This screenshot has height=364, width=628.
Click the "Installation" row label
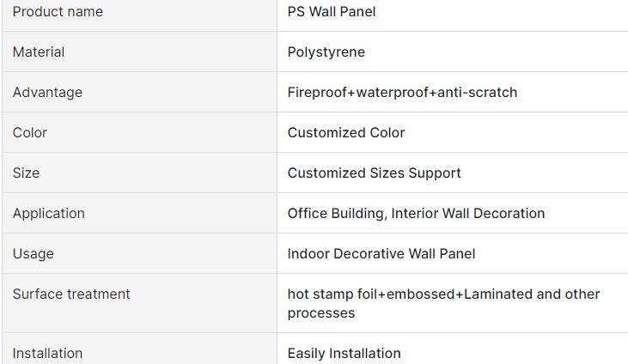[x=47, y=353]
